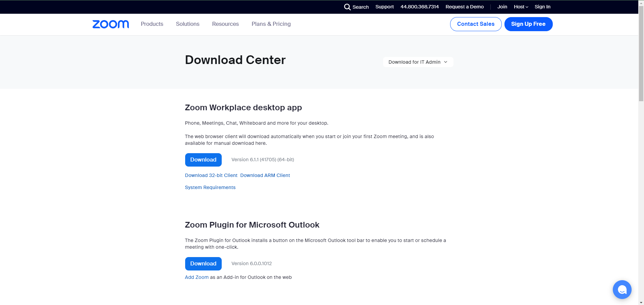Click the Sign Up Free button
The height and width of the screenshot is (305, 644).
coord(528,24)
